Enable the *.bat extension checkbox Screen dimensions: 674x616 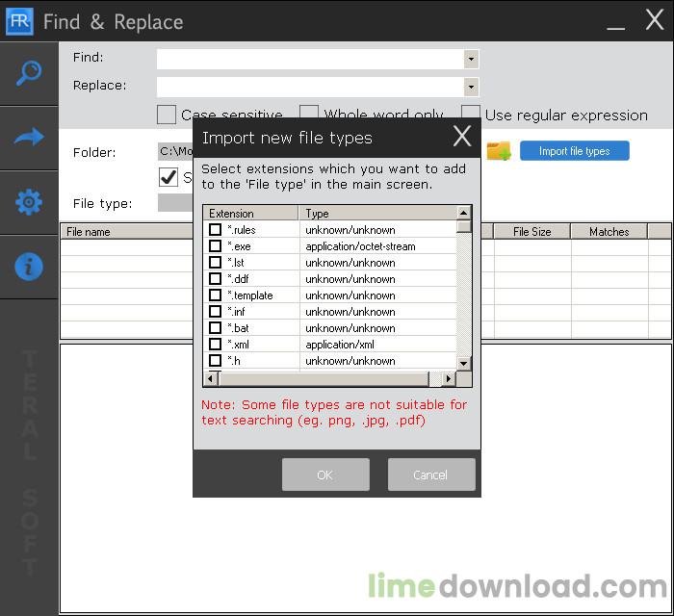coord(215,328)
